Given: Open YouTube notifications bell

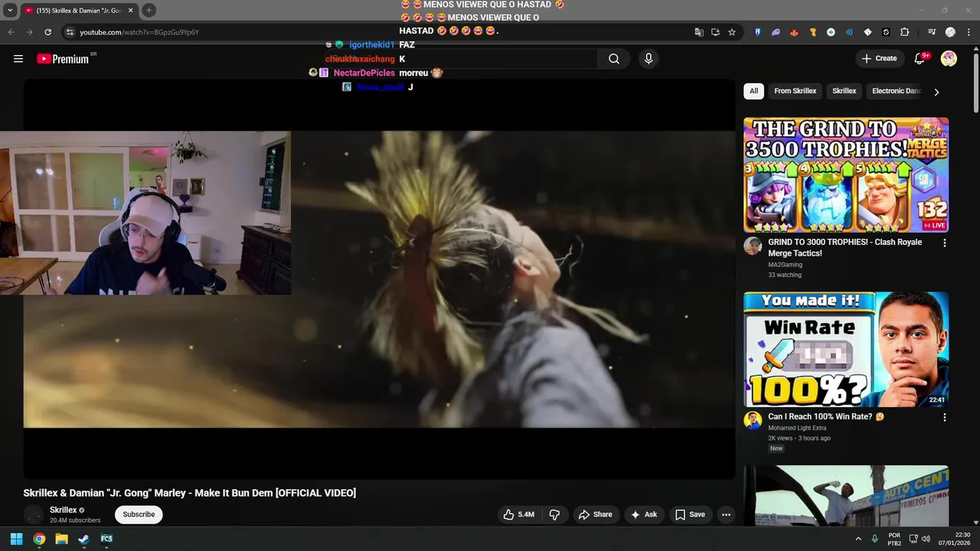Looking at the screenshot, I should click(920, 59).
